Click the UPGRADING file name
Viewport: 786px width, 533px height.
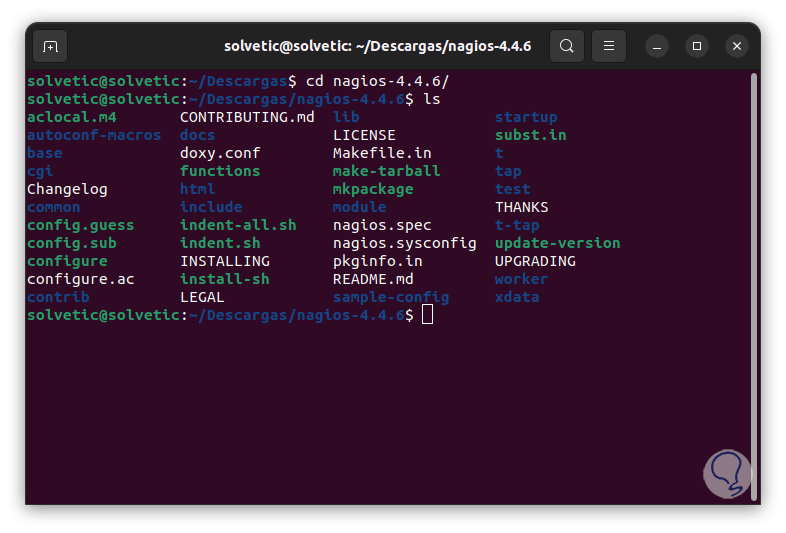535,262
